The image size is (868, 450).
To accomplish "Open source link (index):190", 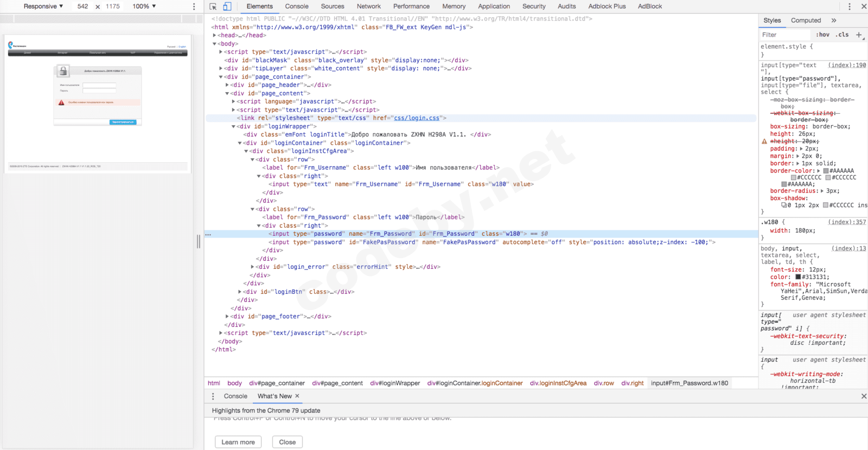I will pos(847,65).
